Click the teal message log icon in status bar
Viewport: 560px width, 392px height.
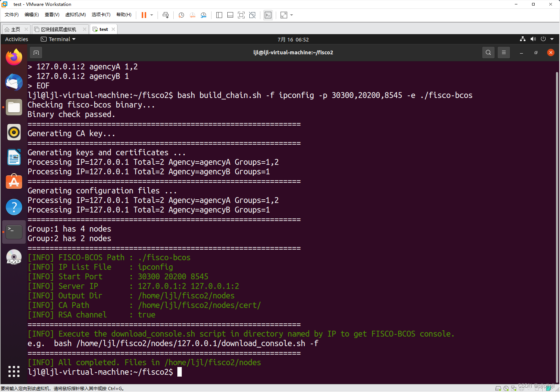(548, 388)
